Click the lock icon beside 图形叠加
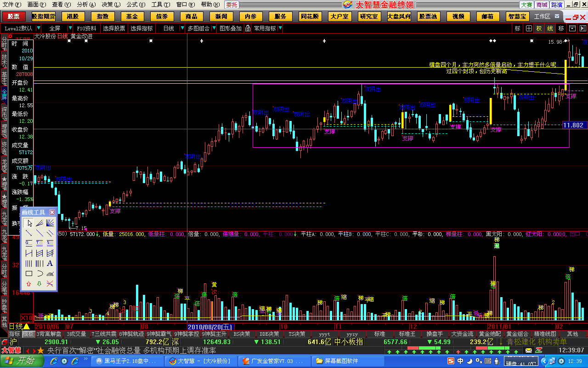Image resolution: width=588 pixels, height=368 pixels. click(247, 28)
